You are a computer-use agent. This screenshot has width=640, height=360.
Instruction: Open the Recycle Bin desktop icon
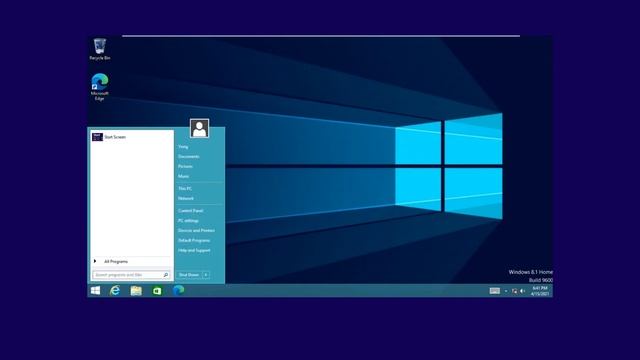[100, 49]
